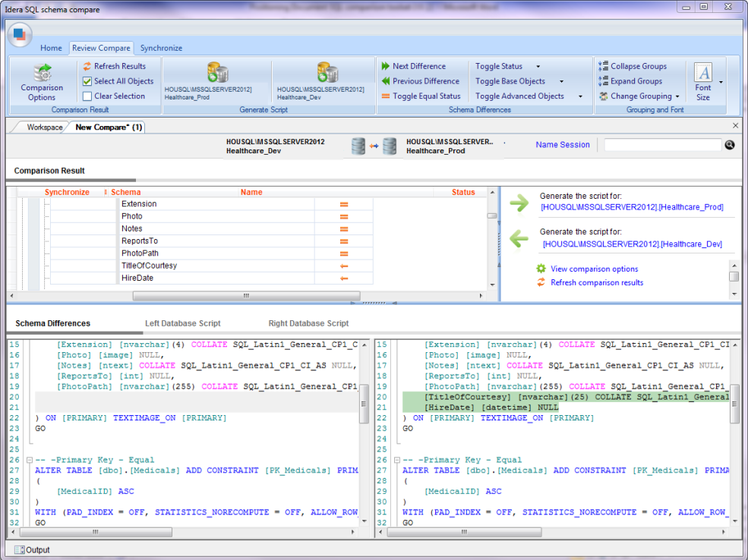
Task: Go to Previous Difference
Action: click(425, 81)
